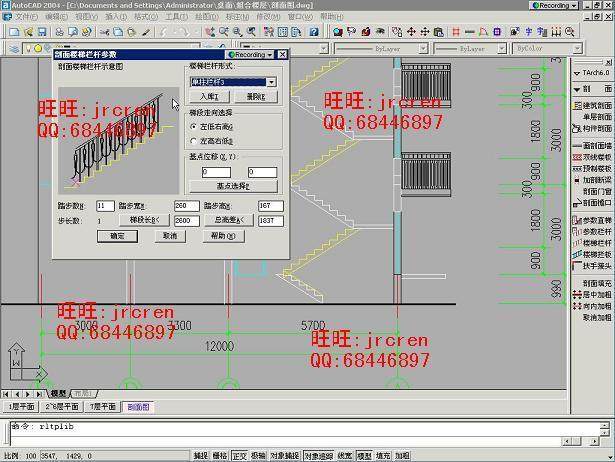The width and height of the screenshot is (615, 462).
Task: Click the 踏步高 input field
Action: (271, 206)
